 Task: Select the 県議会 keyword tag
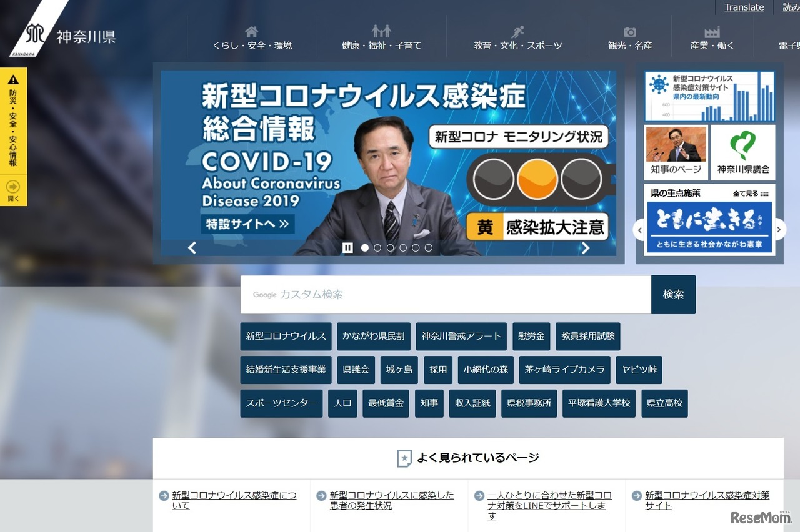click(x=356, y=370)
